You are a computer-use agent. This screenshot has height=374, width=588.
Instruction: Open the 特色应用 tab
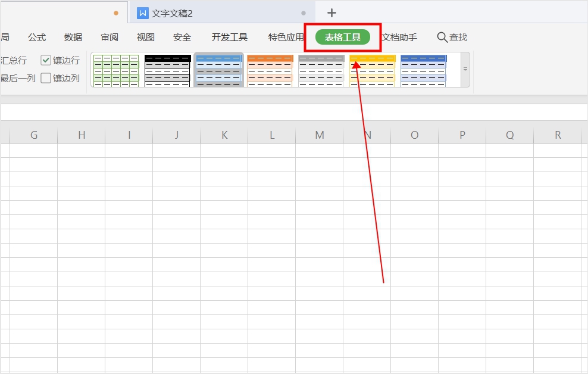(286, 37)
